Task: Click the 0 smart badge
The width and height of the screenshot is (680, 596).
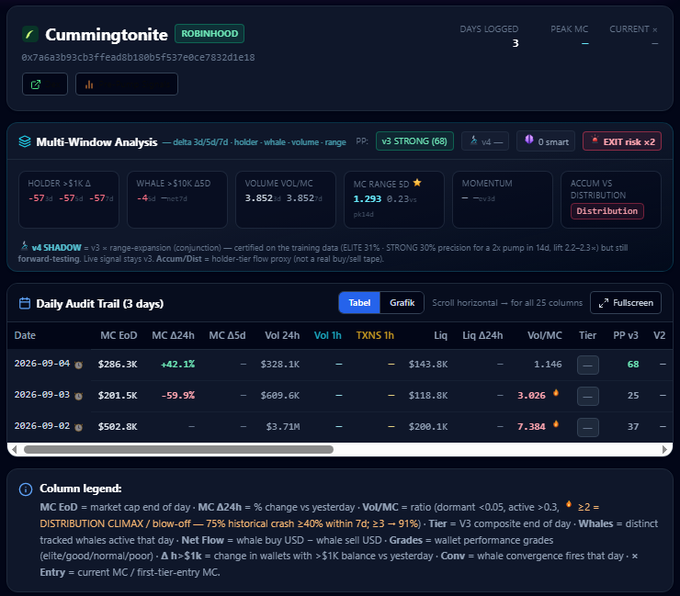Action: pyautogui.click(x=546, y=141)
